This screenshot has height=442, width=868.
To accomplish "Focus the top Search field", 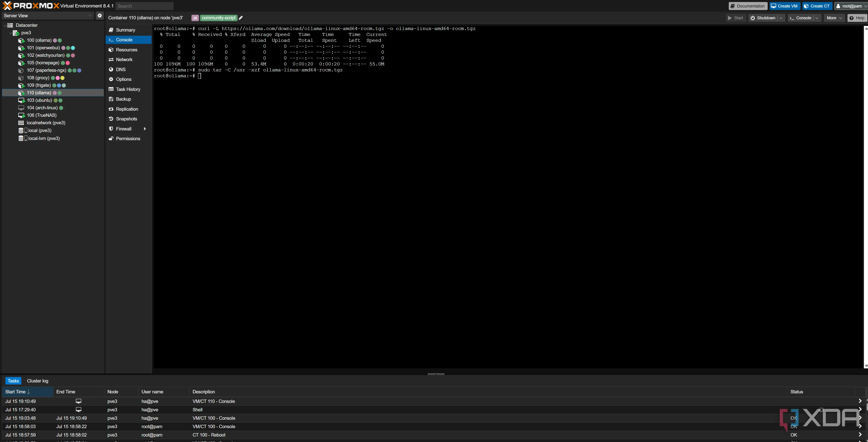I will 144,6.
